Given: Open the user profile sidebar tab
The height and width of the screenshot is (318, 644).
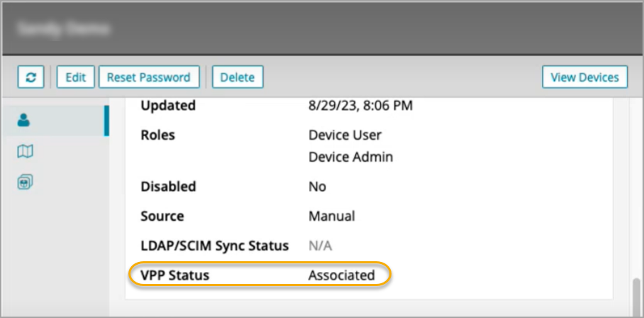Looking at the screenshot, I should 25,121.
